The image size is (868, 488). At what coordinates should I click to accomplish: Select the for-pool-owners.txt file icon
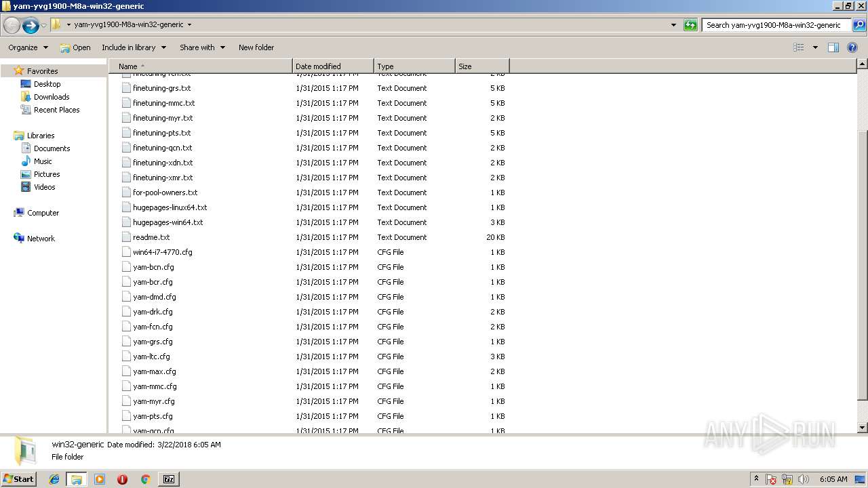(x=126, y=192)
